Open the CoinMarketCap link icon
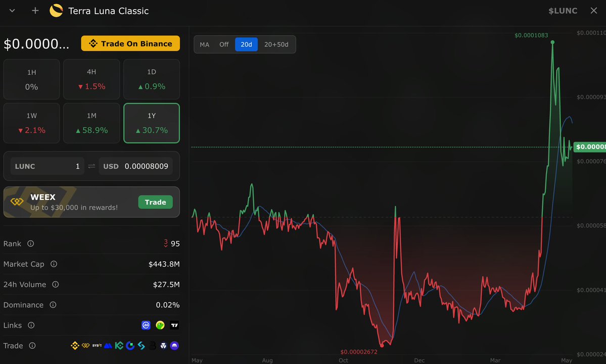The width and height of the screenshot is (606, 364). point(146,326)
